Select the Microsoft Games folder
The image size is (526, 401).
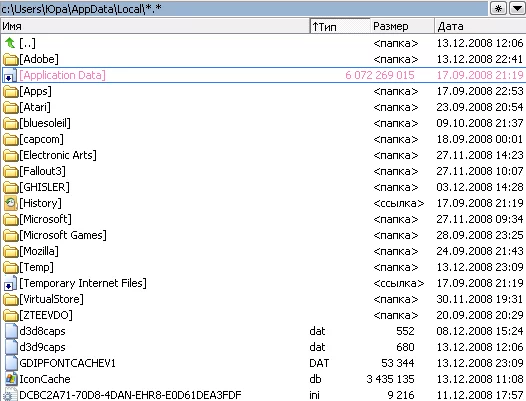click(x=263, y=235)
